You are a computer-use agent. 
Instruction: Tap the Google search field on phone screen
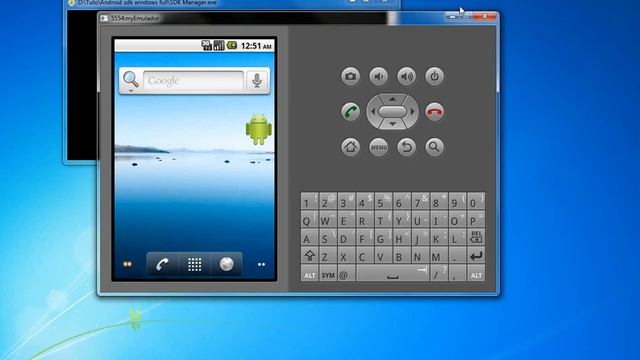[193, 80]
